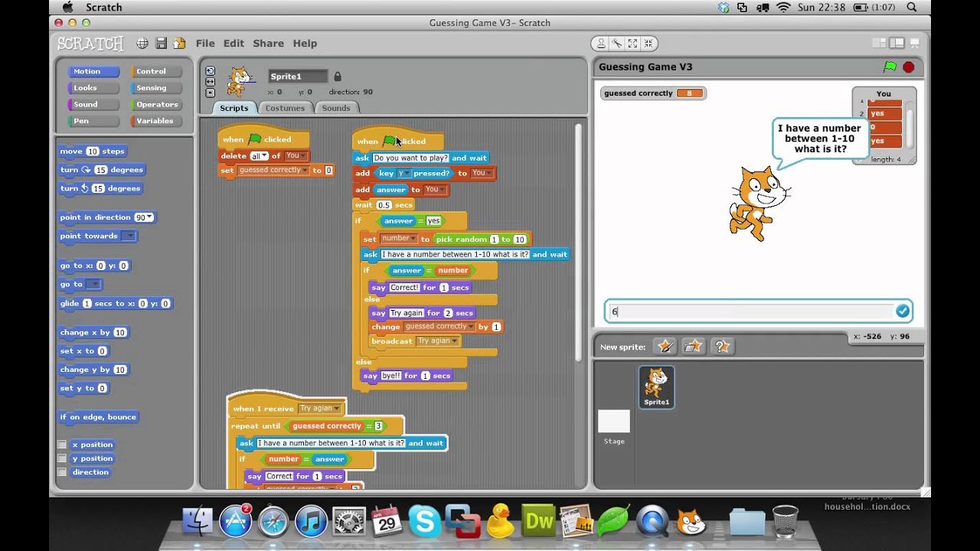Screen dimensions: 980x551
Task: Open the Edit menu
Action: click(x=234, y=44)
